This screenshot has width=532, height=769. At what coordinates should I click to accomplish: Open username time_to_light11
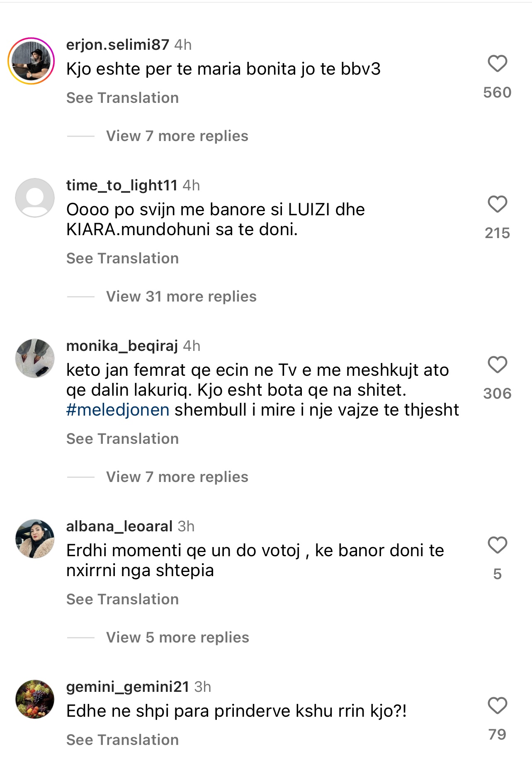point(122,185)
